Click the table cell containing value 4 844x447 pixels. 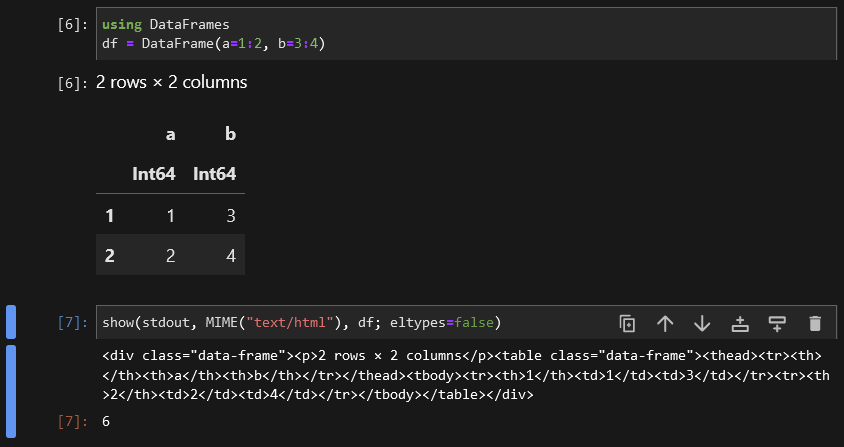230,256
